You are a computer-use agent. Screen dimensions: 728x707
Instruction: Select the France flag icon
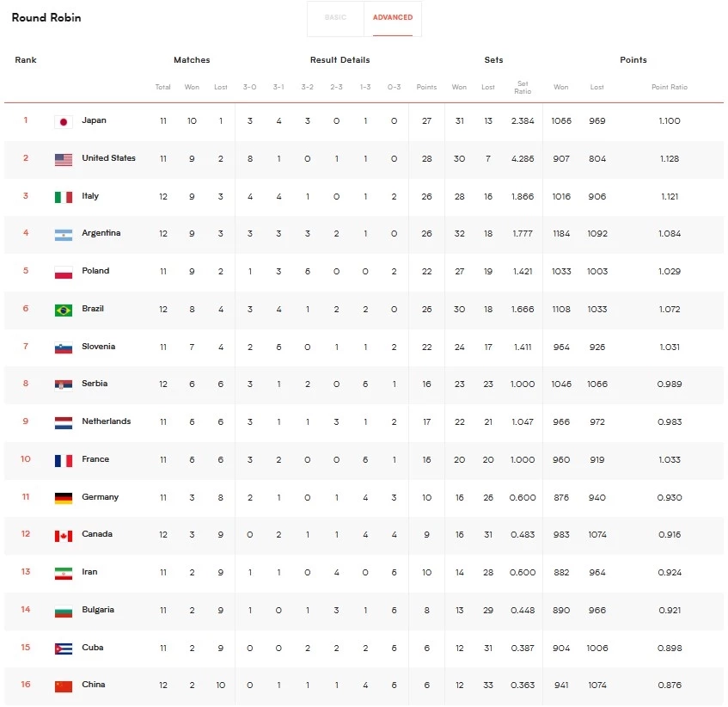click(x=63, y=459)
